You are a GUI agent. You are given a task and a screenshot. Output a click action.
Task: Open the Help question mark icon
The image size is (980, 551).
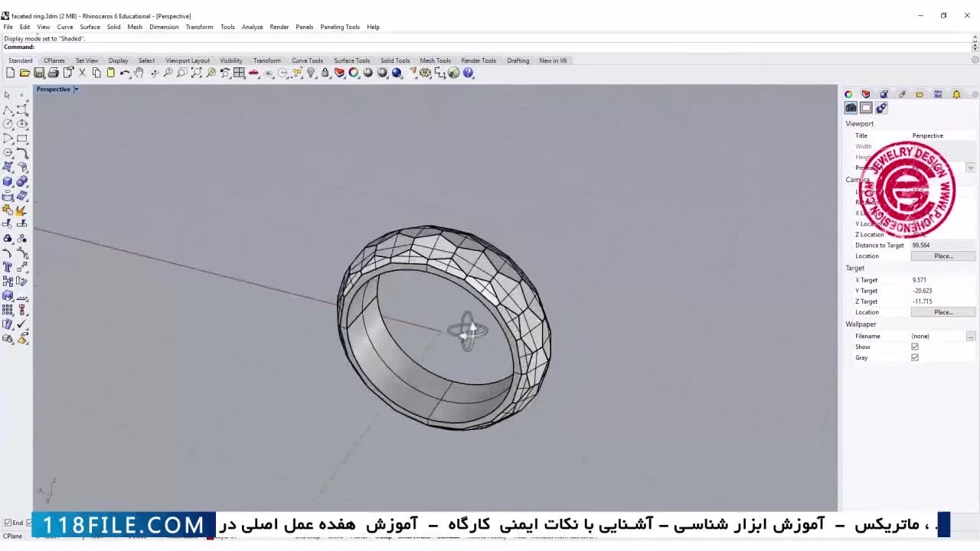coord(469,73)
